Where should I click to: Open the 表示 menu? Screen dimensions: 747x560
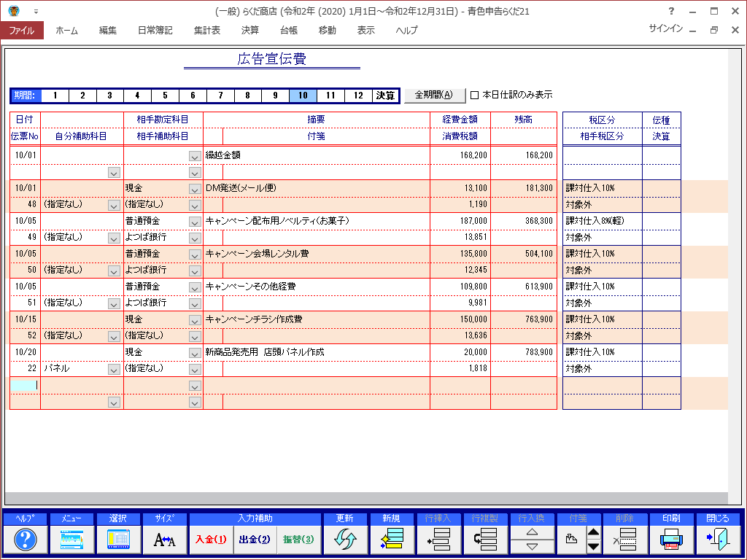coord(366,30)
